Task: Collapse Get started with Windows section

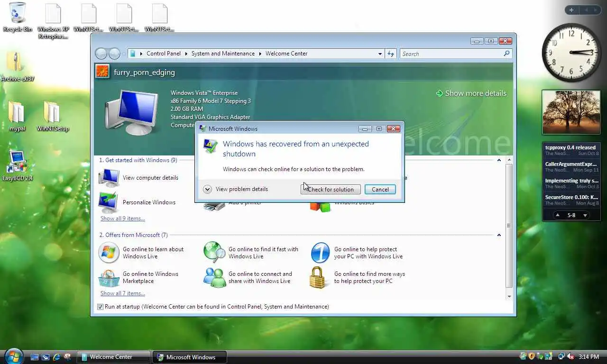Action: 499,160
